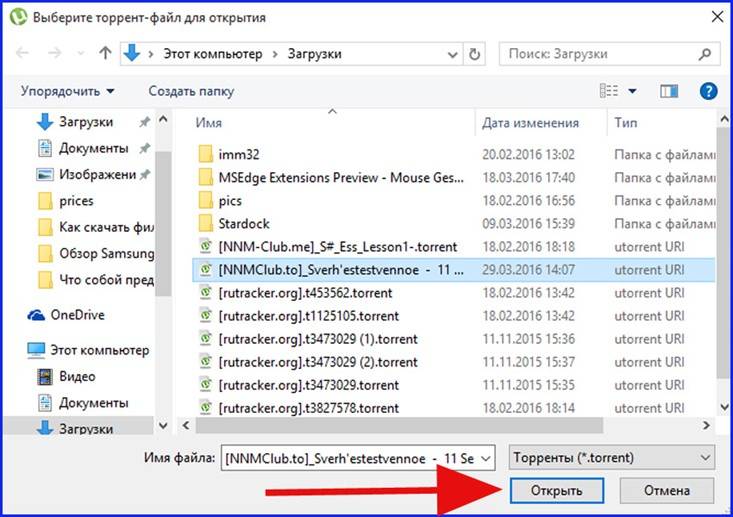Image resolution: width=733 pixels, height=517 pixels.
Task: Click the Back navigation arrow
Action: click(22, 53)
